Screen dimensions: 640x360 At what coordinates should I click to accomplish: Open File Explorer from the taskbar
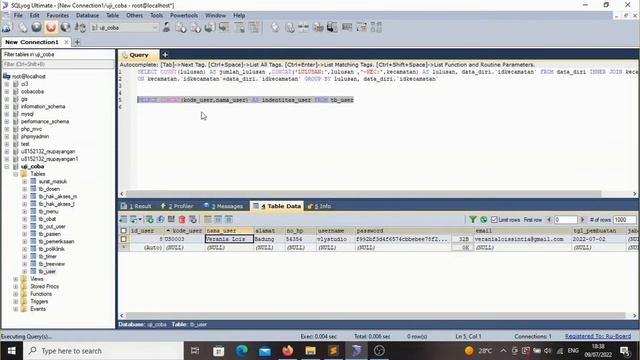click(x=311, y=351)
